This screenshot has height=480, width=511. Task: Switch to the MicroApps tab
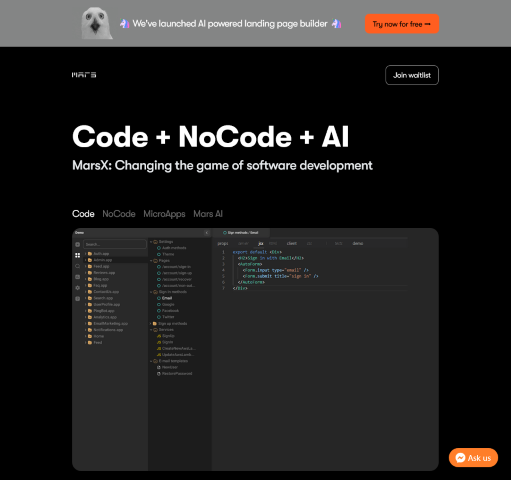(x=164, y=214)
